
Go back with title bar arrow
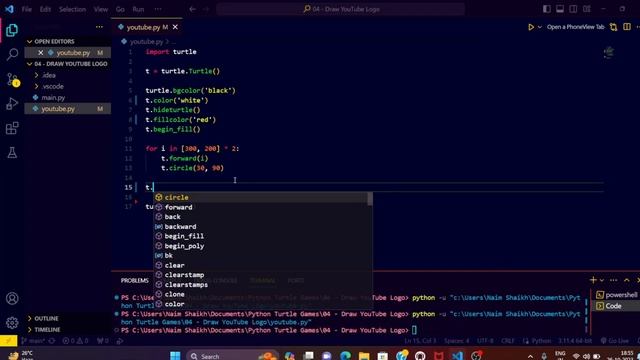click(192, 9)
